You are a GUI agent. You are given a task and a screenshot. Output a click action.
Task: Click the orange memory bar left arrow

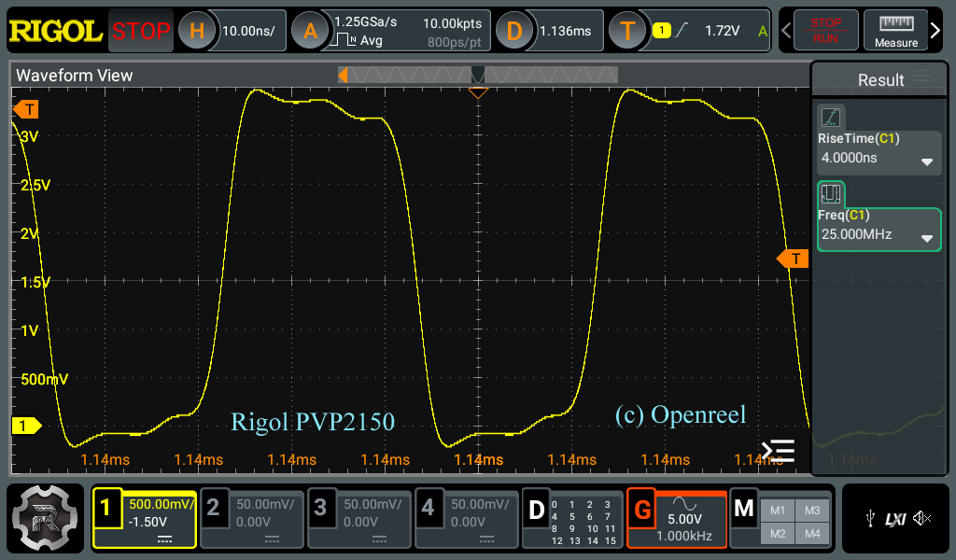coord(343,75)
